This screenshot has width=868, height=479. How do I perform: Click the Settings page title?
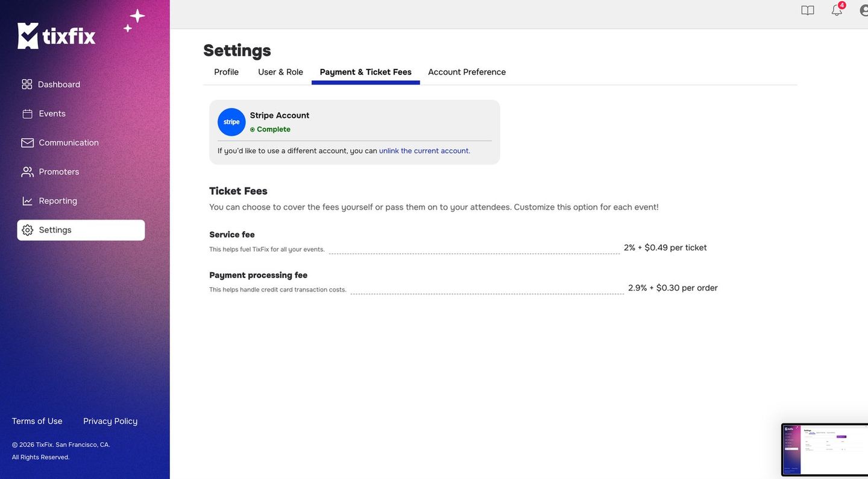click(237, 50)
